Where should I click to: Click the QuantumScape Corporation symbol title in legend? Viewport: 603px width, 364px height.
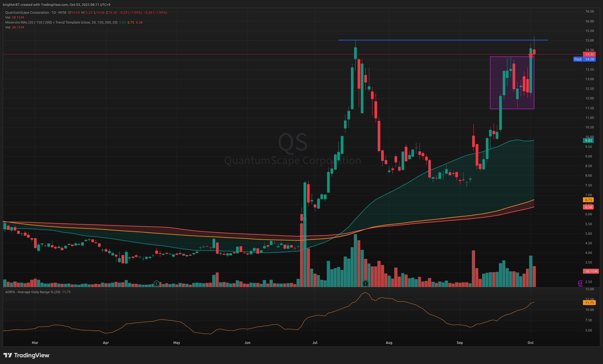(x=27, y=12)
